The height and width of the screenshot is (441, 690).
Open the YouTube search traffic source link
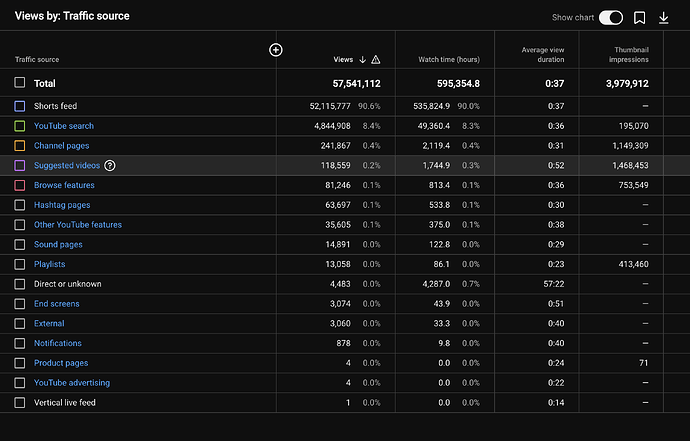pyautogui.click(x=64, y=126)
